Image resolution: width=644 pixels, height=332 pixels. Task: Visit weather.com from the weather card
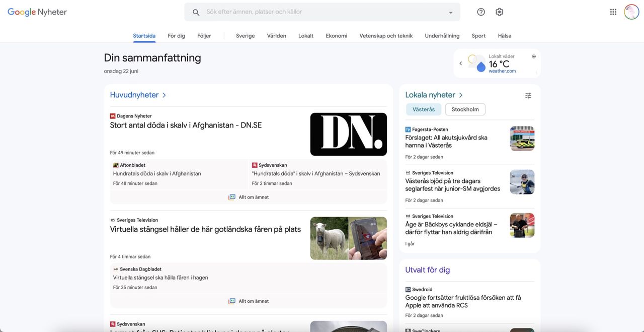(502, 71)
